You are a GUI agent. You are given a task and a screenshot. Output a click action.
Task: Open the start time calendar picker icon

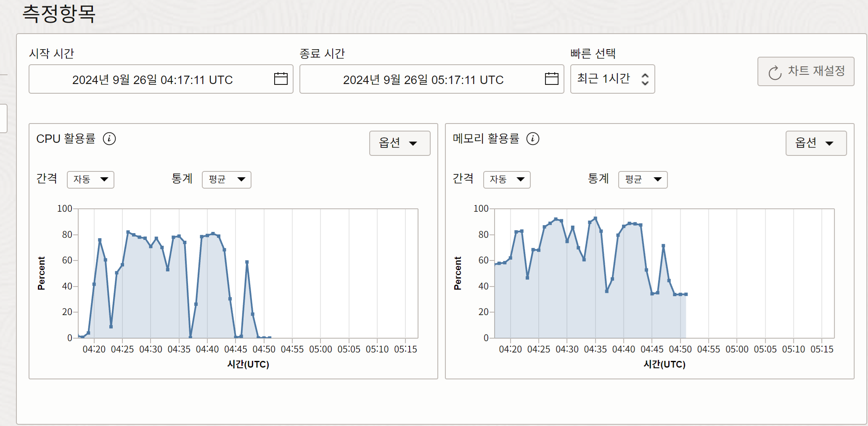(281, 79)
